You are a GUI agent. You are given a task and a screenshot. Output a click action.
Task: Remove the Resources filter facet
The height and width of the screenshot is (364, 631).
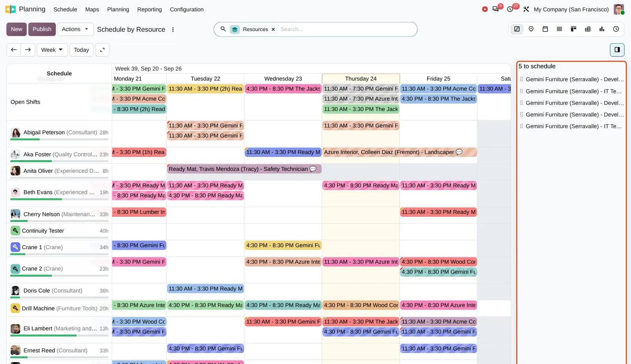pyautogui.click(x=273, y=29)
